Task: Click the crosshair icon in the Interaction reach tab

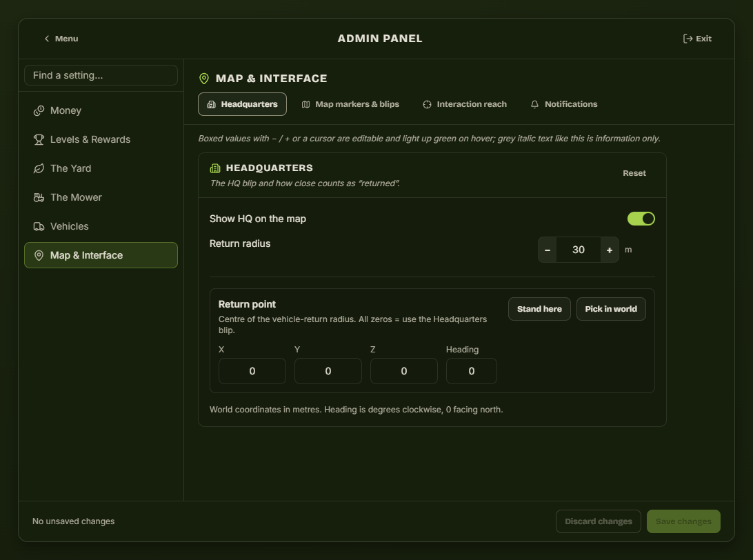Action: 427,104
